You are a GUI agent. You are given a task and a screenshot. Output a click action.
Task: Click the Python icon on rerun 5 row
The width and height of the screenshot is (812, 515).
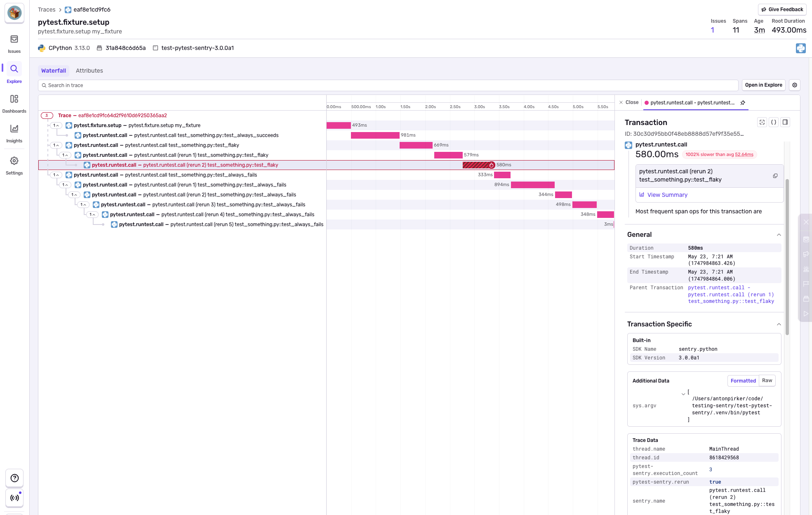tap(114, 224)
